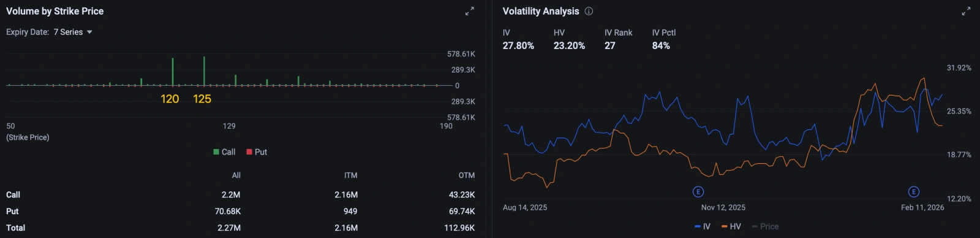This screenshot has height=238, width=980.
Task: Select the 125 strike volume bar
Action: tap(204, 71)
